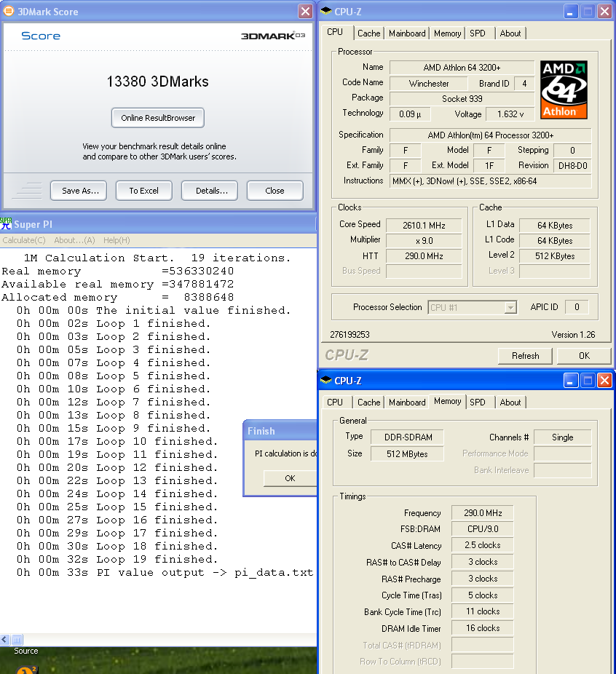This screenshot has width=616, height=674.
Task: Click the 3DMark Score window title icon
Action: click(x=8, y=11)
